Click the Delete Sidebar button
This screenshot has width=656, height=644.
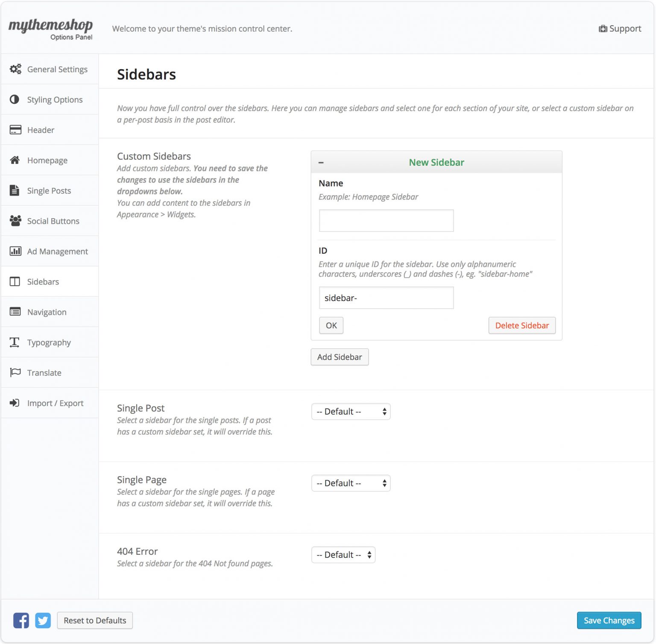point(522,325)
